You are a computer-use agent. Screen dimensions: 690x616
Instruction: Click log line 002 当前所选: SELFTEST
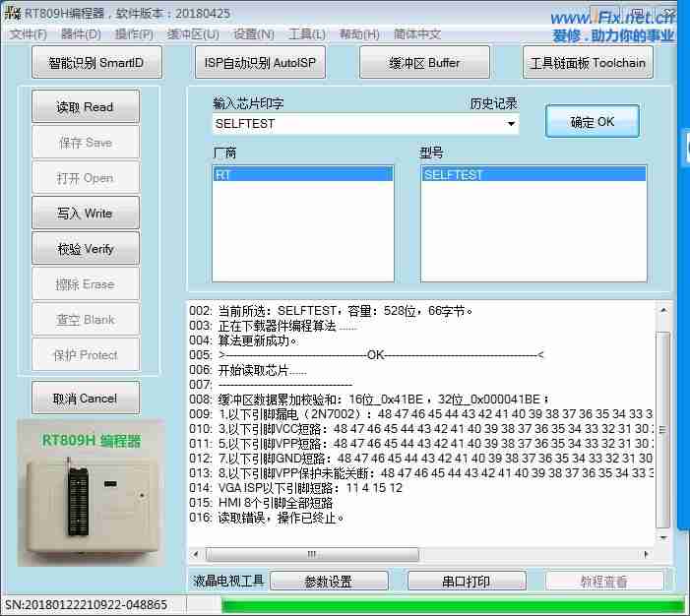(x=331, y=311)
